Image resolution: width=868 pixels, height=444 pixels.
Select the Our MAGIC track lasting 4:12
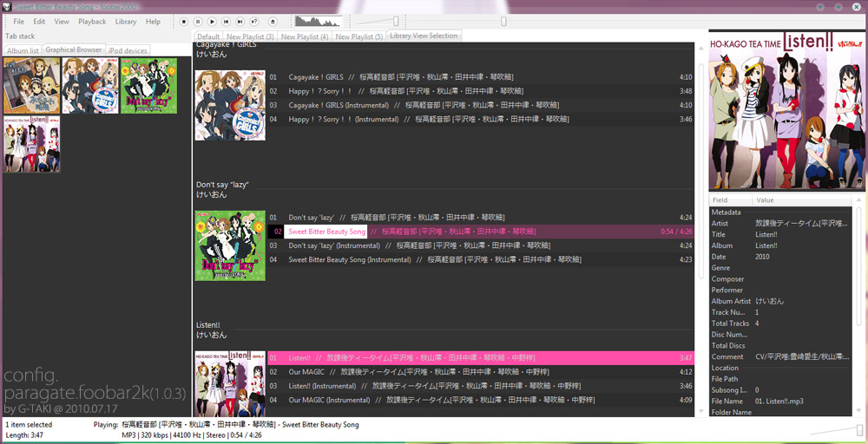point(481,371)
